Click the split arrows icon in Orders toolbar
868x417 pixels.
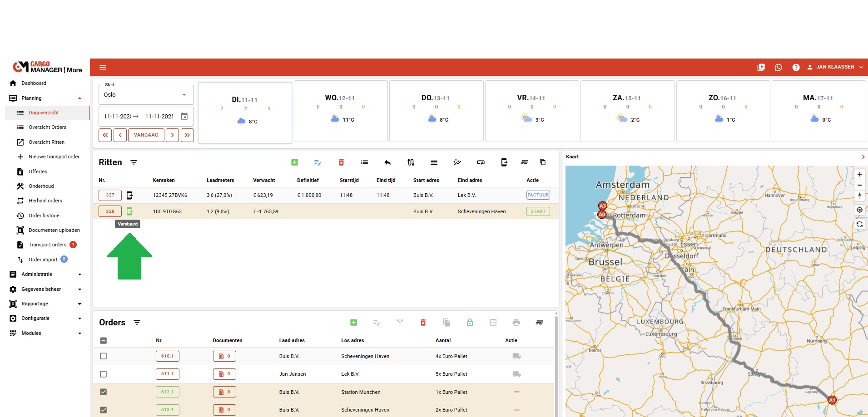(x=400, y=323)
